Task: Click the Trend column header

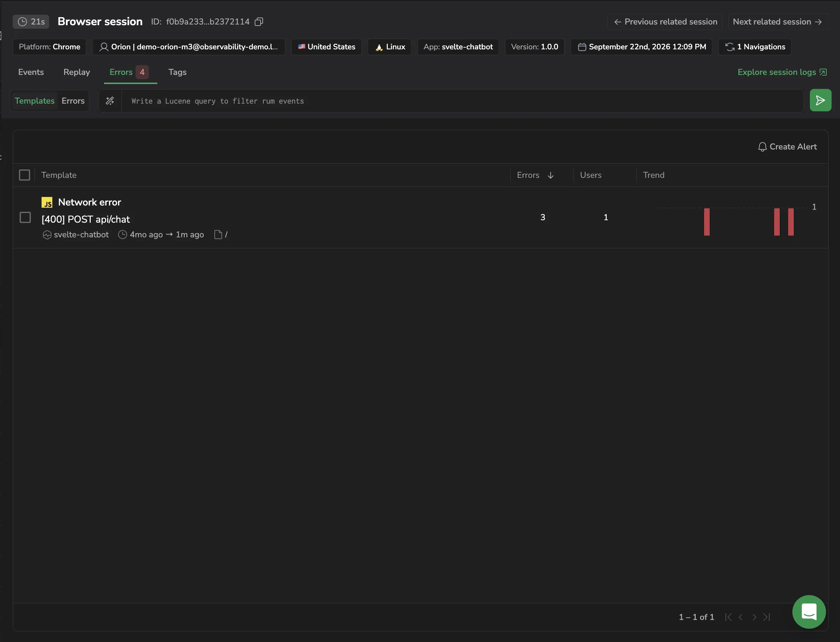Action: click(653, 175)
